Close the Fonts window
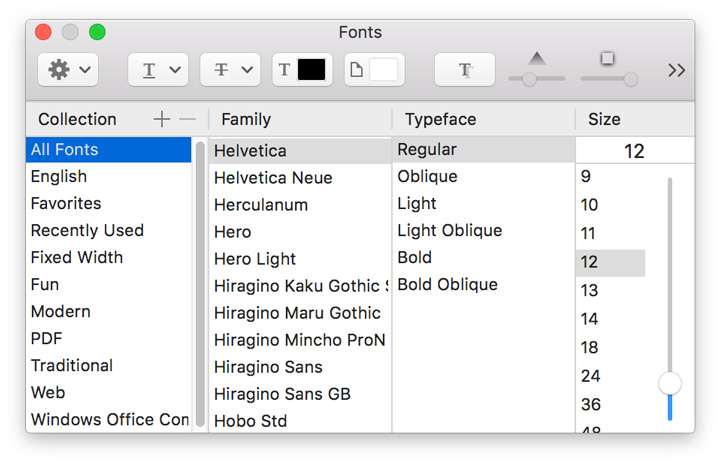 pos(43,32)
